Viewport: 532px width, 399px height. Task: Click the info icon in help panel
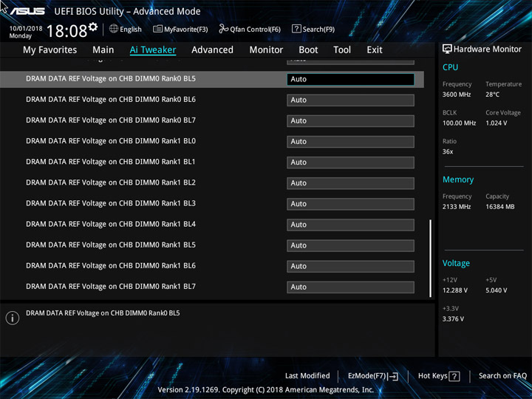pos(13,318)
